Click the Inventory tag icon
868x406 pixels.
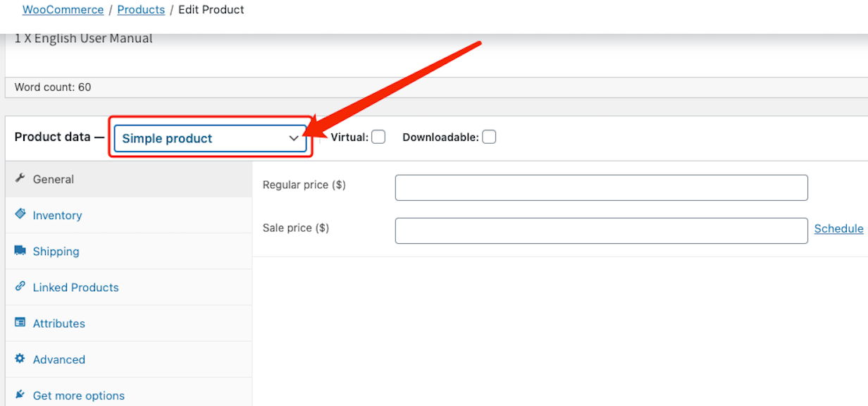20,214
